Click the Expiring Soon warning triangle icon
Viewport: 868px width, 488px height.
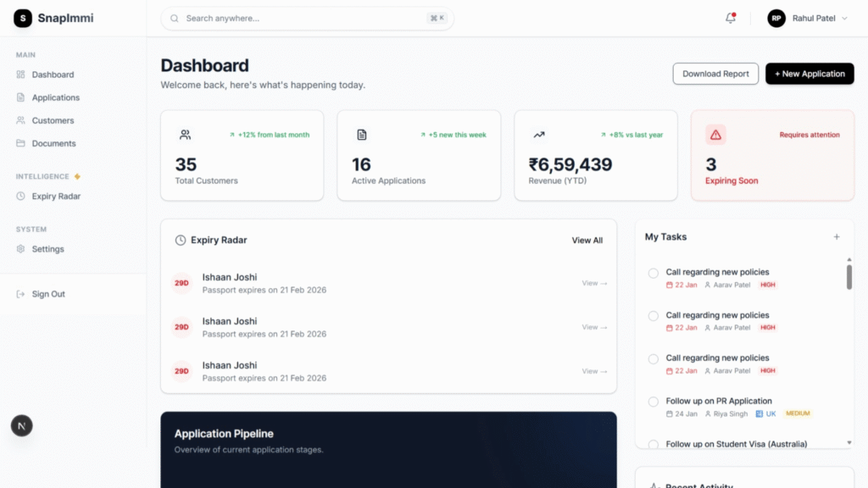click(715, 135)
